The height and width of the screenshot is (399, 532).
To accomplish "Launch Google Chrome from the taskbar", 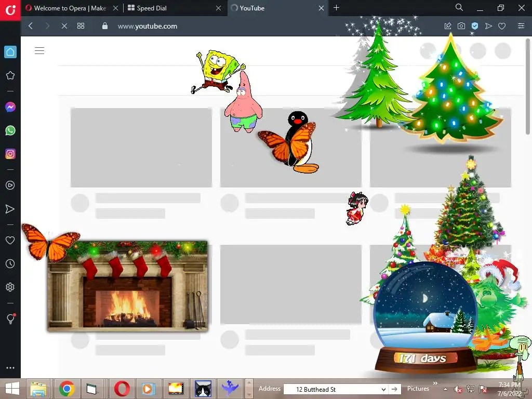I will [x=67, y=389].
